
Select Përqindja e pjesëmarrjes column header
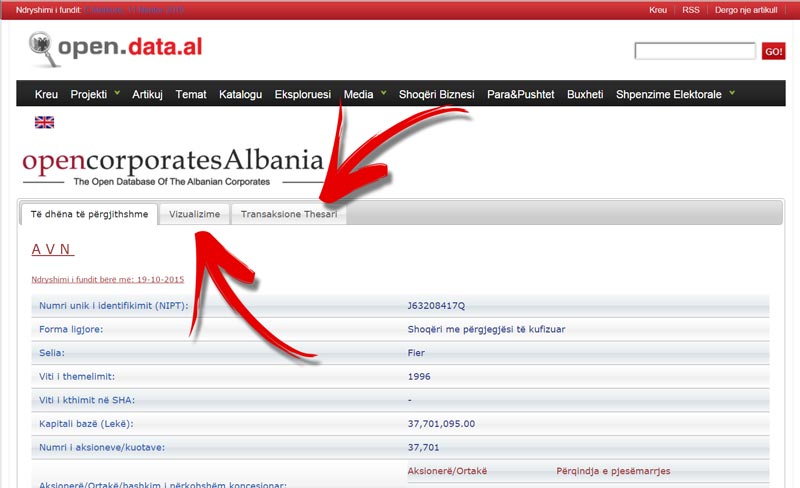[x=613, y=471]
